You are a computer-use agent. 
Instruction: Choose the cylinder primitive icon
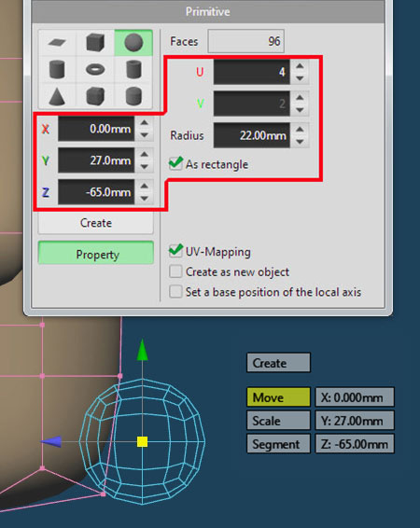[57, 69]
